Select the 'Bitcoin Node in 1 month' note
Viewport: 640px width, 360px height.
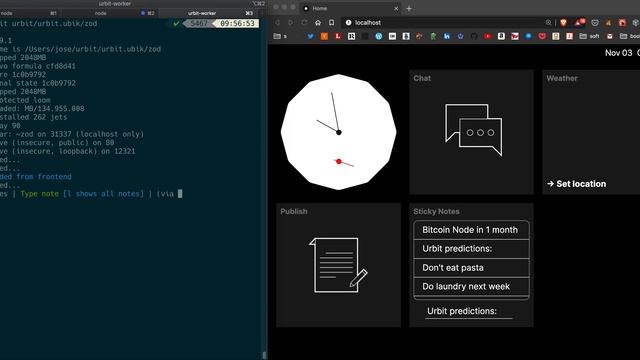point(471,230)
